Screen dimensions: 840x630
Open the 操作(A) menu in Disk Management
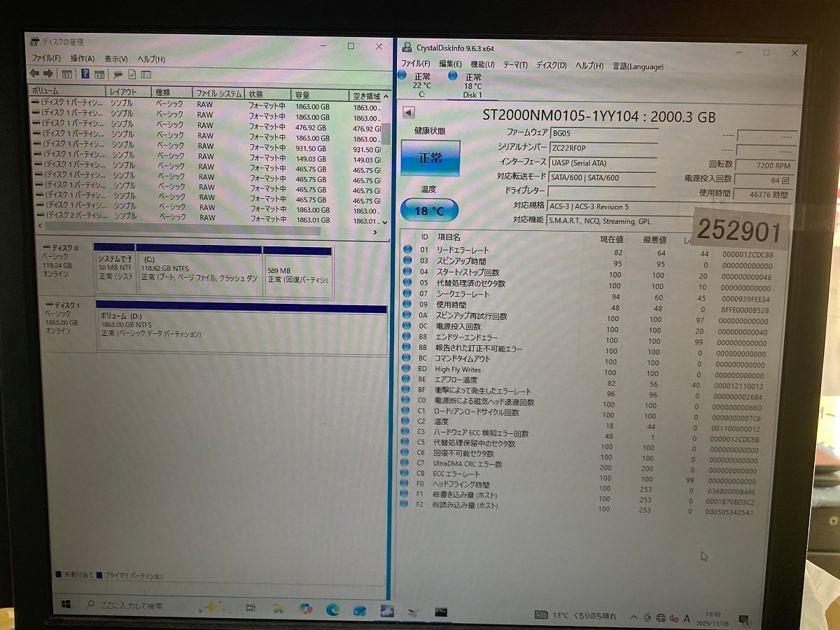pos(82,59)
